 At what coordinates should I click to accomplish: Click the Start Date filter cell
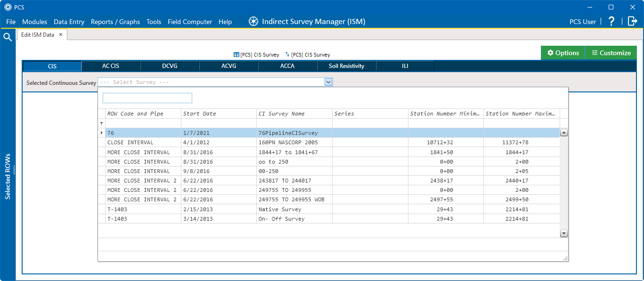219,124
